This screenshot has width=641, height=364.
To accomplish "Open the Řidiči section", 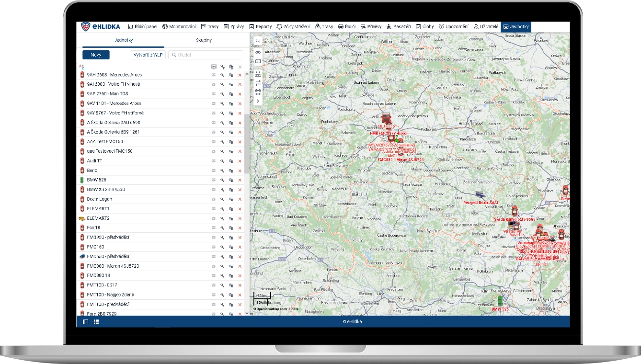I will tap(346, 27).
